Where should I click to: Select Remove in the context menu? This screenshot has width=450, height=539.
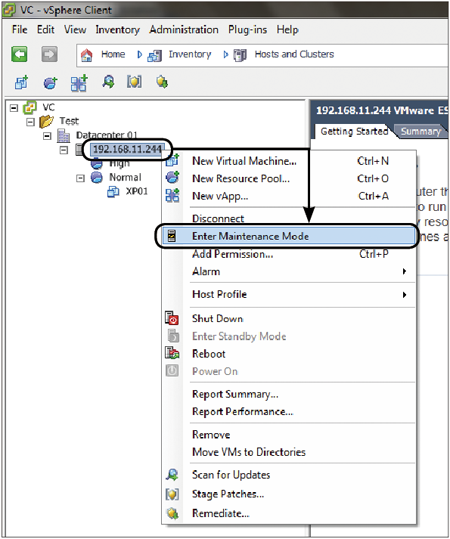(289, 434)
